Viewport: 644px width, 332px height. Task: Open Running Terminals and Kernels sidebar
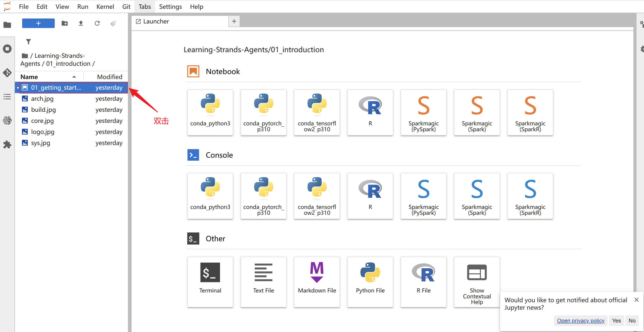pos(7,49)
